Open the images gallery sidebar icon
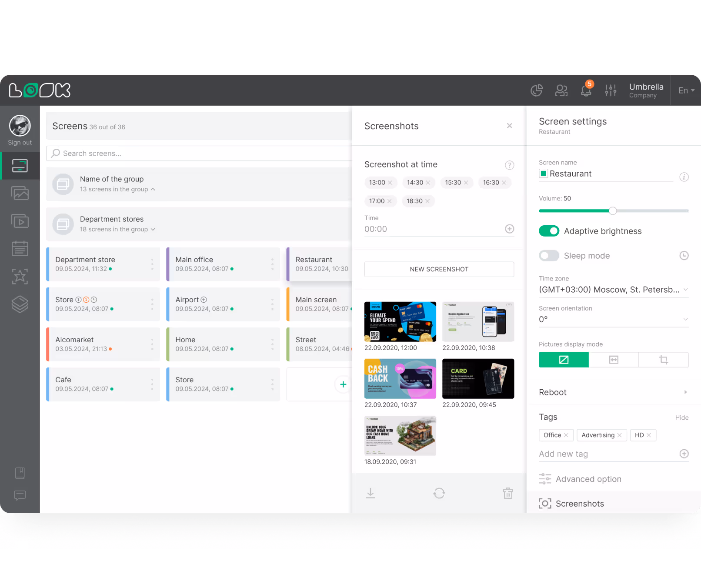 coord(20,193)
